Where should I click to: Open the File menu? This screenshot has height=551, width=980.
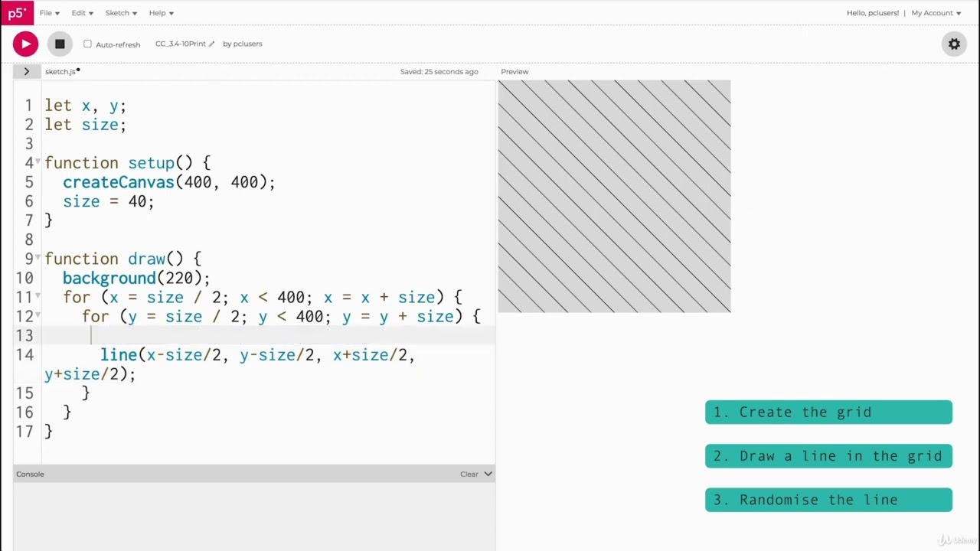point(50,13)
